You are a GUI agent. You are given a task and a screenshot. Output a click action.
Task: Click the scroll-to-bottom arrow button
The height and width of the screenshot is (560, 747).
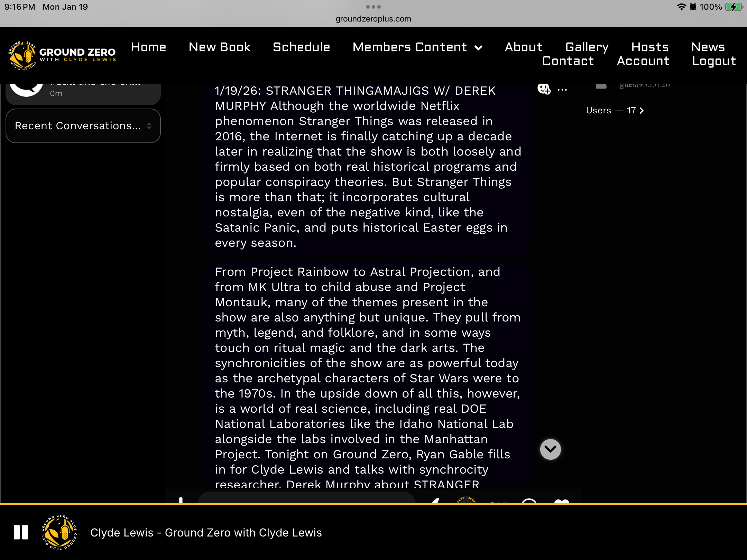550,449
